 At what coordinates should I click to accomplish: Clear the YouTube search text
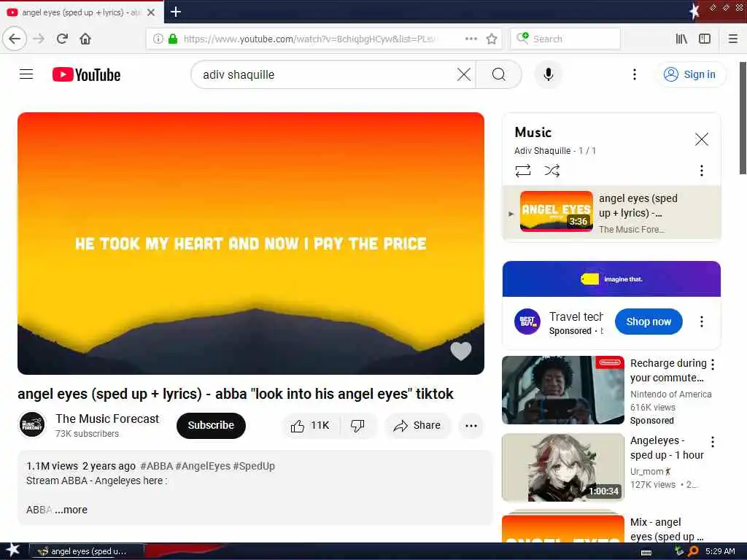tap(463, 74)
